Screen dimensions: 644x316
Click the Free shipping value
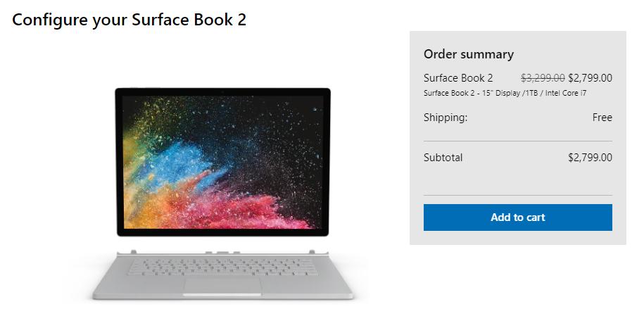click(602, 118)
